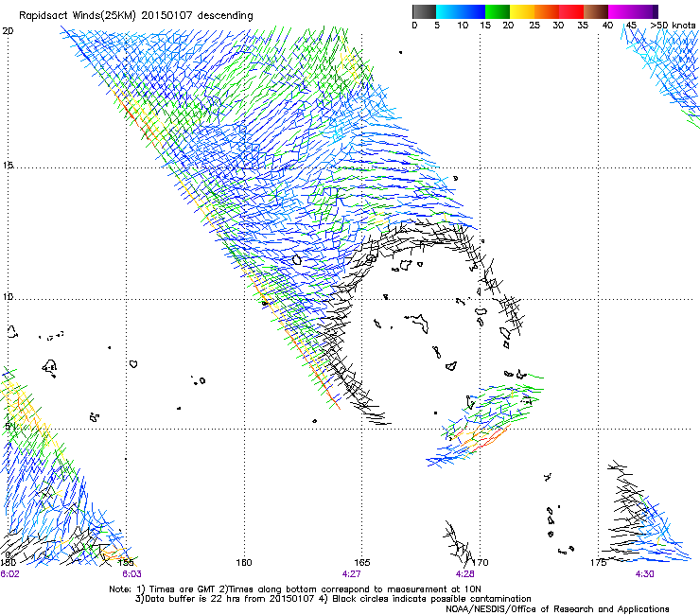This screenshot has height=615, width=700.
Task: Click the legend tick label '40'
Action: [607, 26]
